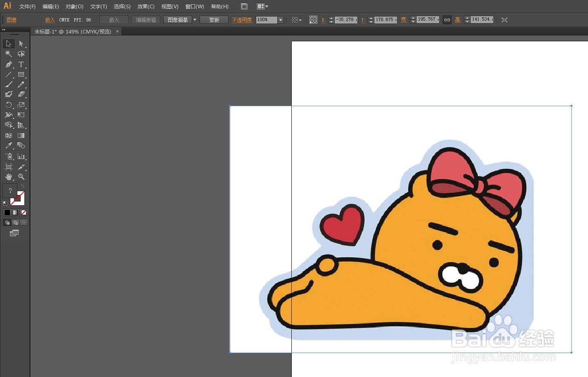The height and width of the screenshot is (377, 588).
Task: Select the Blob Brush tool
Action: pyautogui.click(x=9, y=94)
